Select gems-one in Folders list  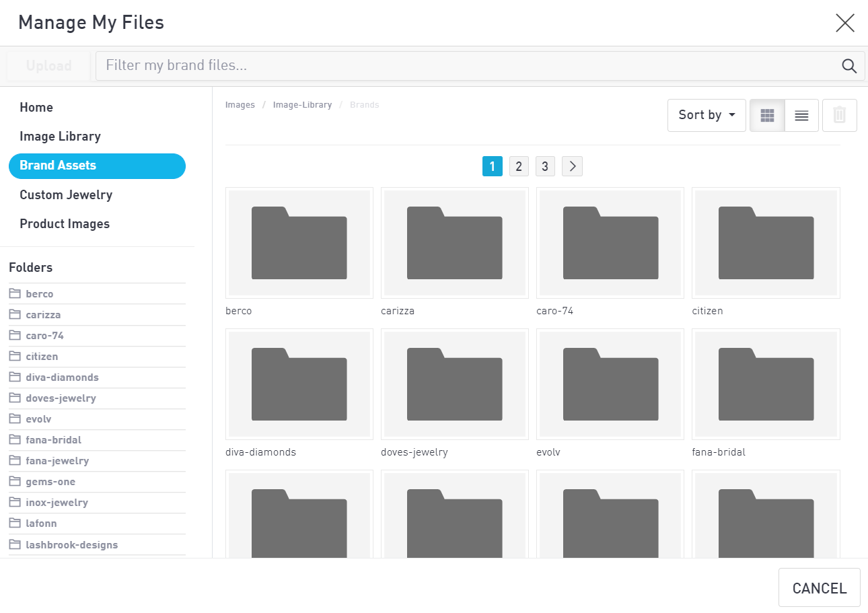50,482
